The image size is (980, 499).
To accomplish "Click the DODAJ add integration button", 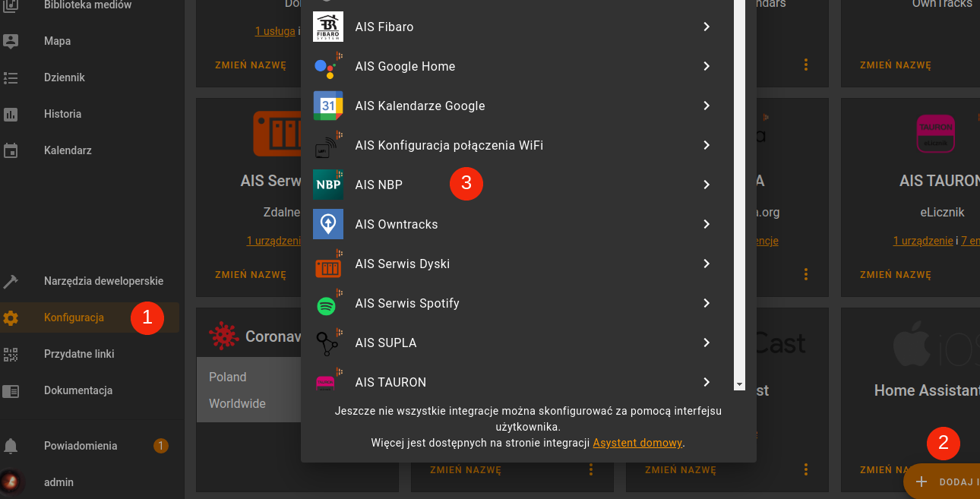I will (x=942, y=482).
